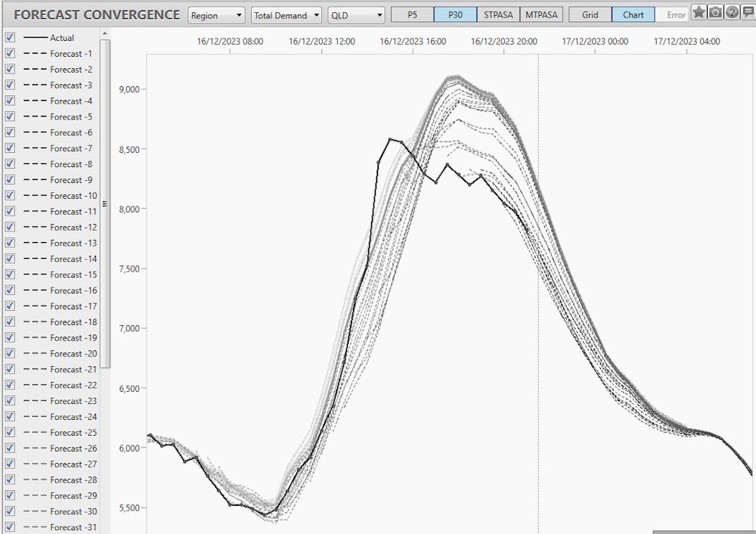
Task: Toggle the Forecast -20 checkbox
Action: (11, 353)
